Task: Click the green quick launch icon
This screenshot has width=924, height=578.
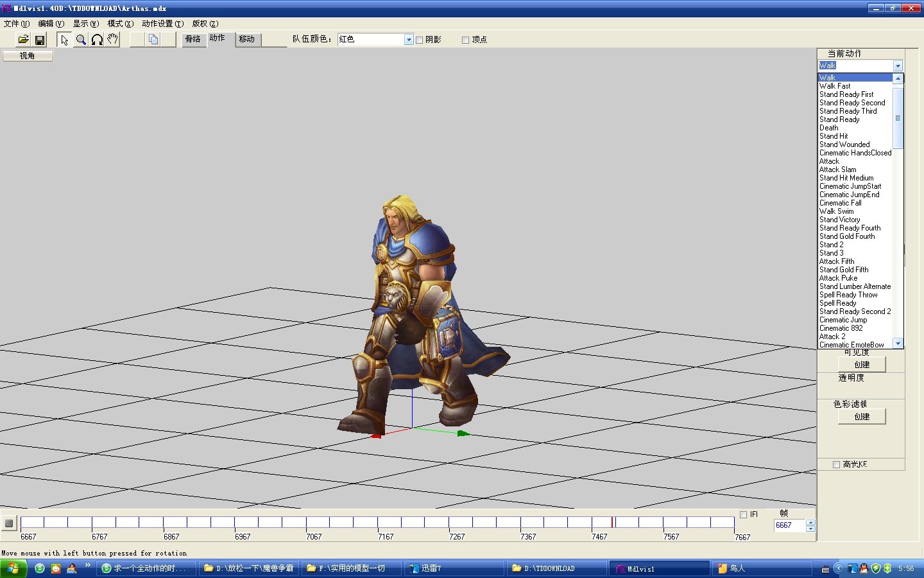Action: [x=40, y=568]
